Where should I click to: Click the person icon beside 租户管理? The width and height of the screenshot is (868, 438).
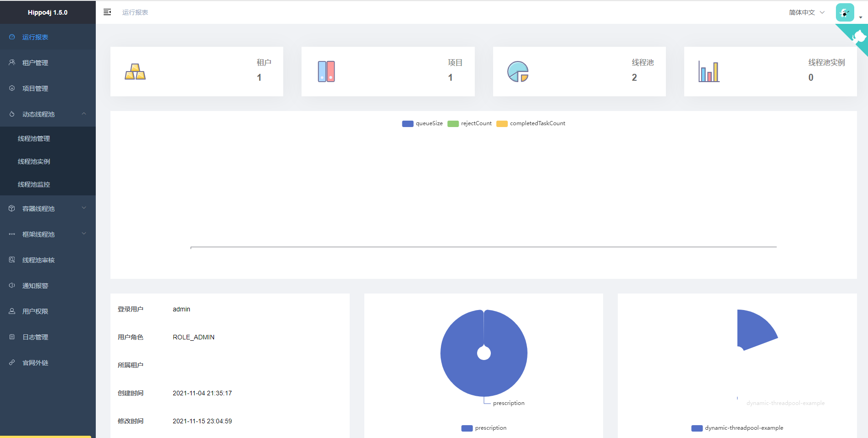[12, 62]
